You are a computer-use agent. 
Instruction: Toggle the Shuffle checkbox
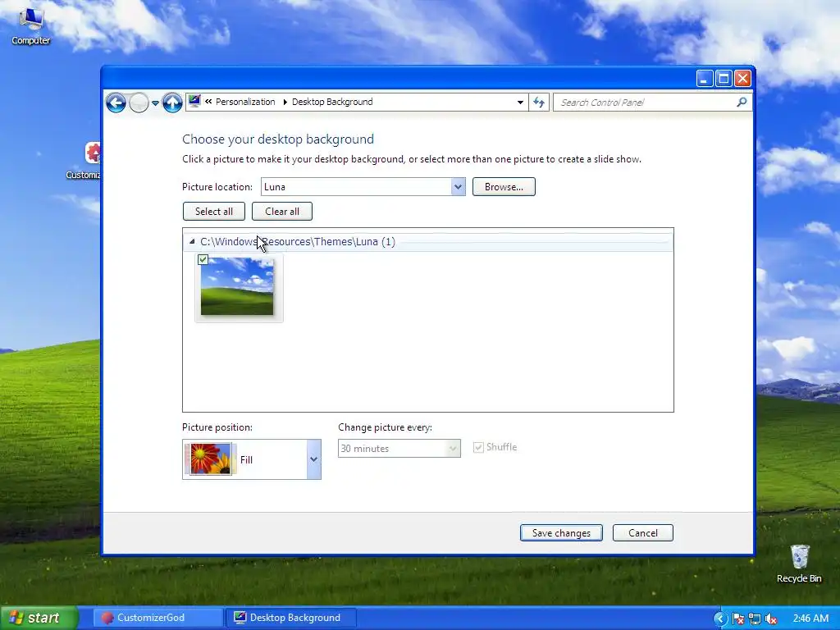[x=478, y=447]
